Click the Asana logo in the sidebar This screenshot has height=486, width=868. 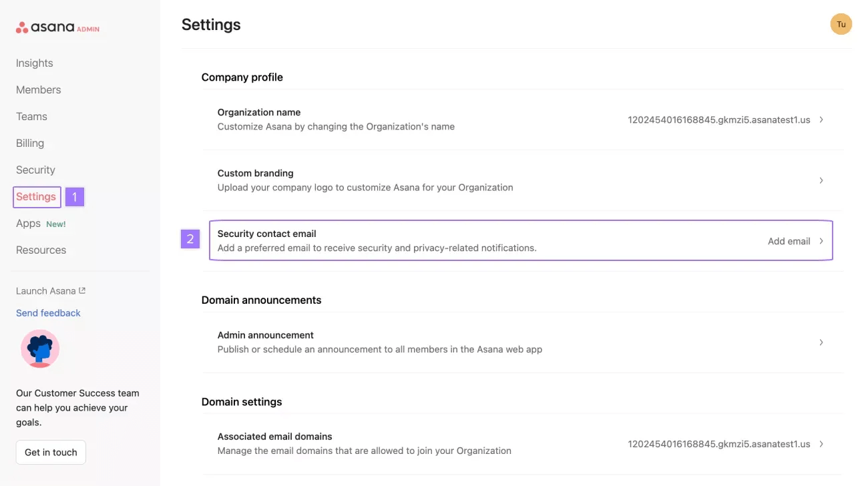point(57,27)
